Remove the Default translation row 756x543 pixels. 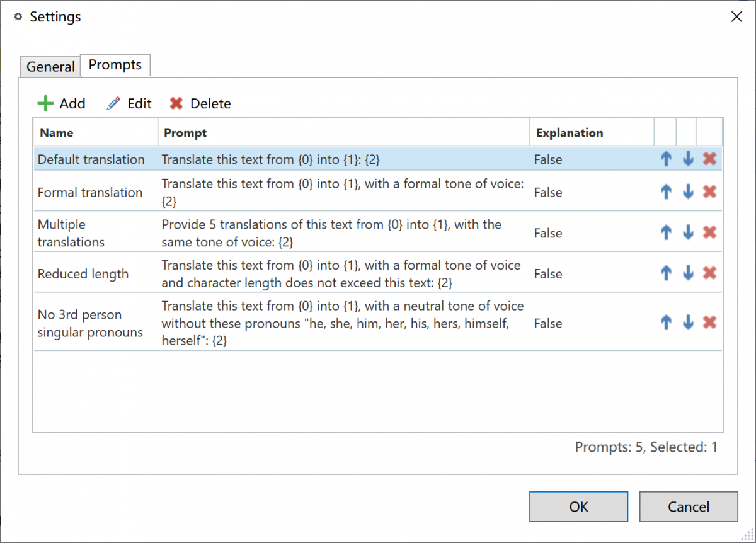pos(709,159)
